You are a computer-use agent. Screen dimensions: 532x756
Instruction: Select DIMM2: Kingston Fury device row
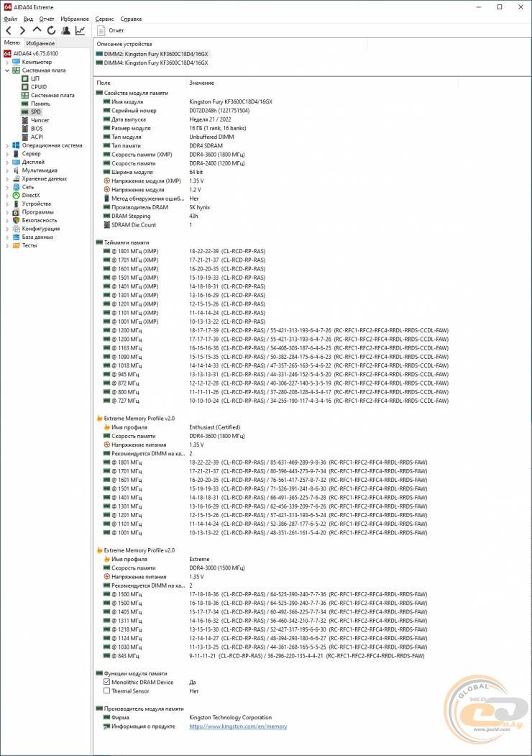tap(152, 54)
